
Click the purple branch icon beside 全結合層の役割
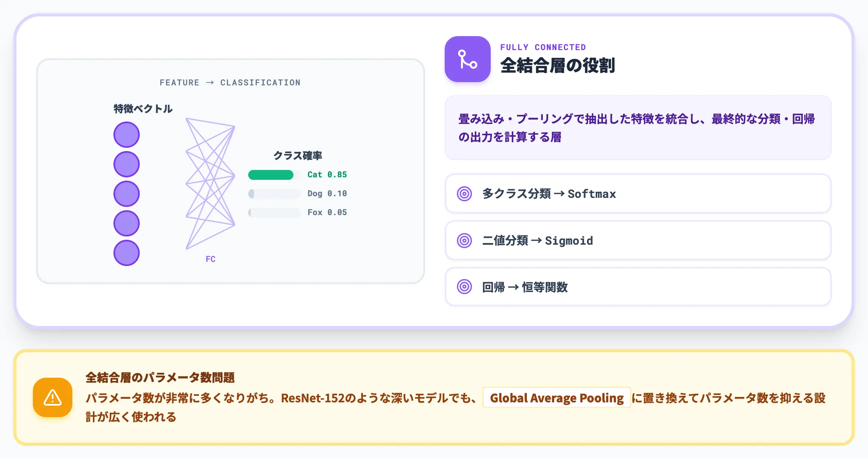point(468,59)
